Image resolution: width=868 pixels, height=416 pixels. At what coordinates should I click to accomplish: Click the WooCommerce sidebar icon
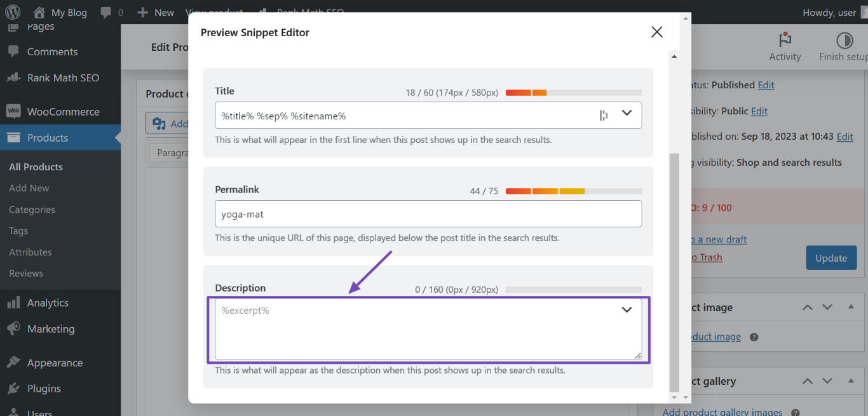click(x=13, y=111)
